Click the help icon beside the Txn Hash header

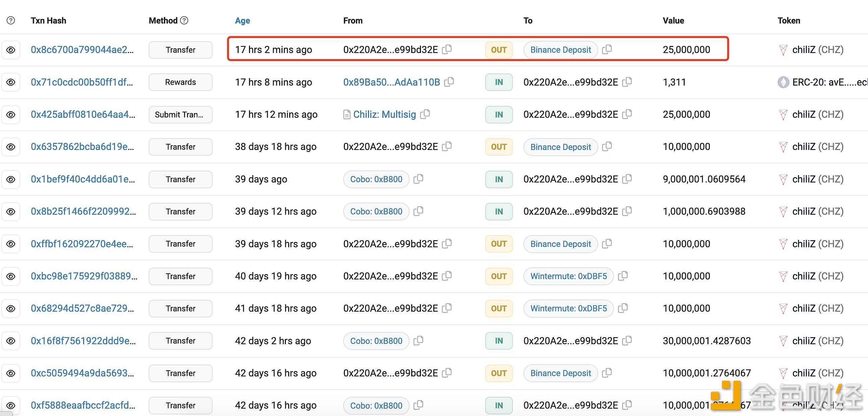point(11,20)
